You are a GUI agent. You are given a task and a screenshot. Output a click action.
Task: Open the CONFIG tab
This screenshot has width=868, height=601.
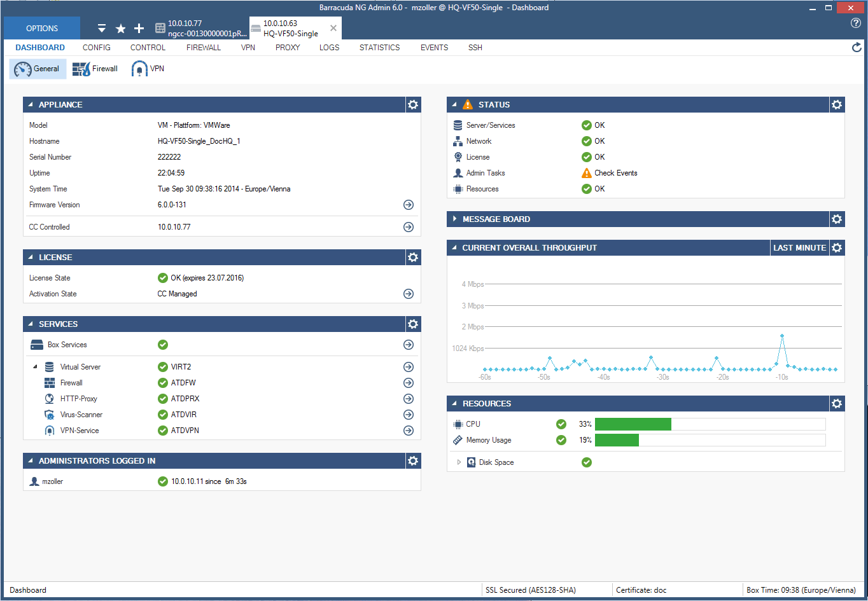[97, 48]
